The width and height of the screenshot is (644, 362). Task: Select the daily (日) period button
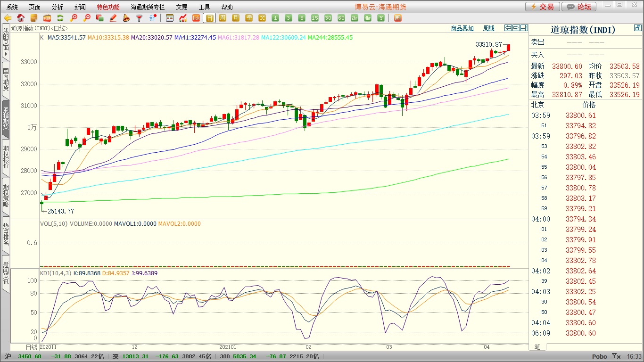click(209, 18)
